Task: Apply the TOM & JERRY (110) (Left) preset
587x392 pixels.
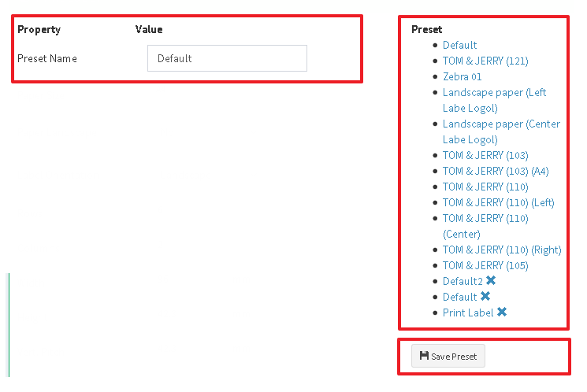Action: (x=498, y=202)
